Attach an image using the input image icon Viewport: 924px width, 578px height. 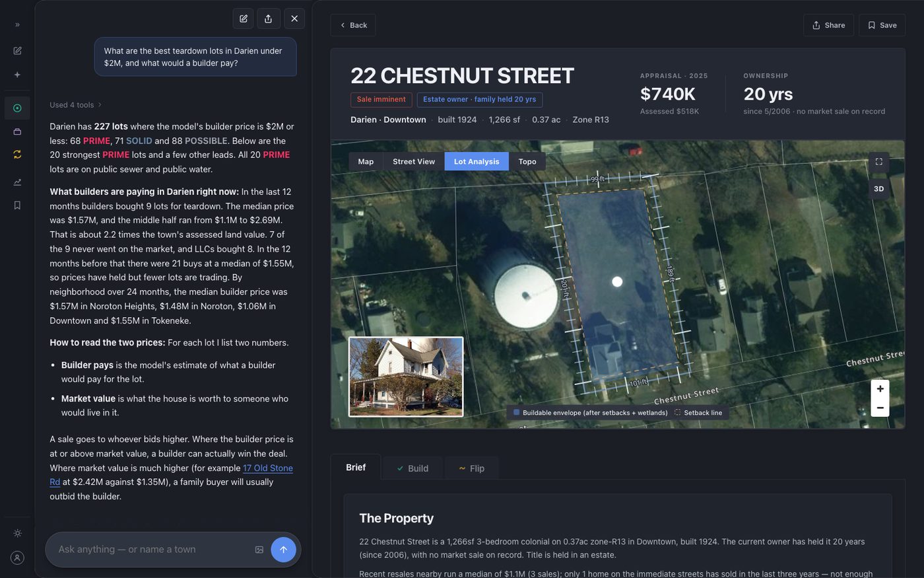tap(259, 550)
